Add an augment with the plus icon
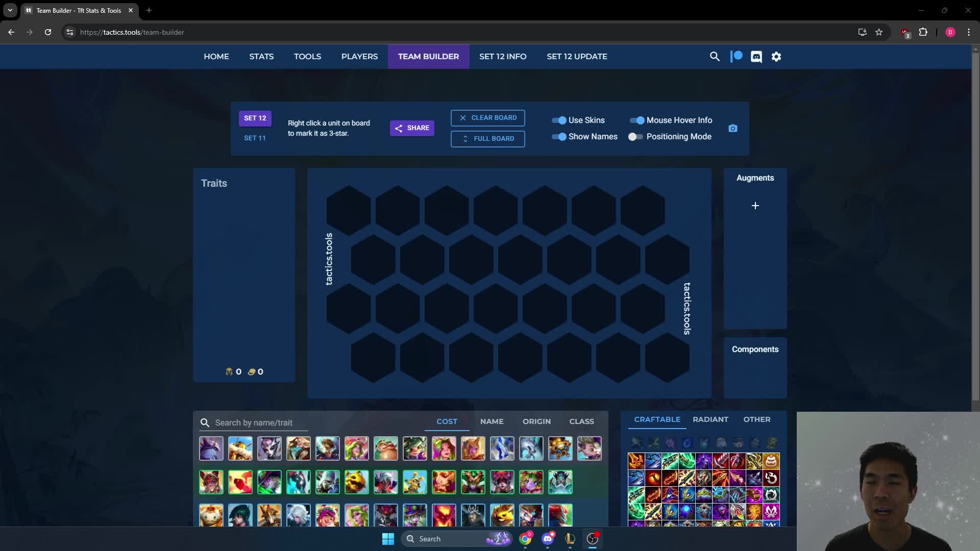980x551 pixels. (755, 206)
